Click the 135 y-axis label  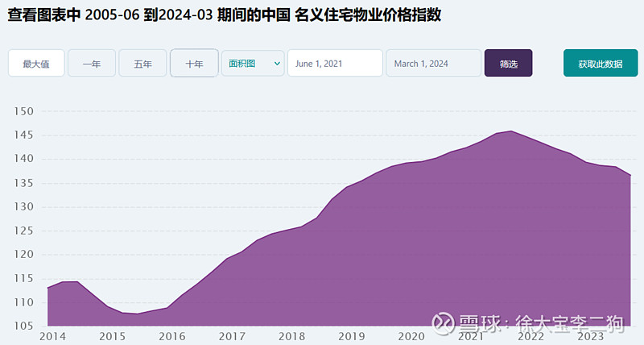[x=23, y=183]
